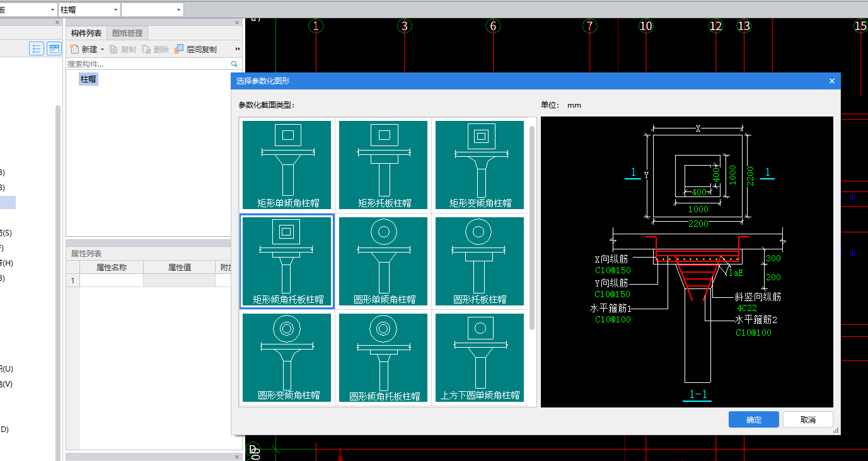Screen dimensions: 868x461
Task: Close the component list panel
Action: point(238,22)
